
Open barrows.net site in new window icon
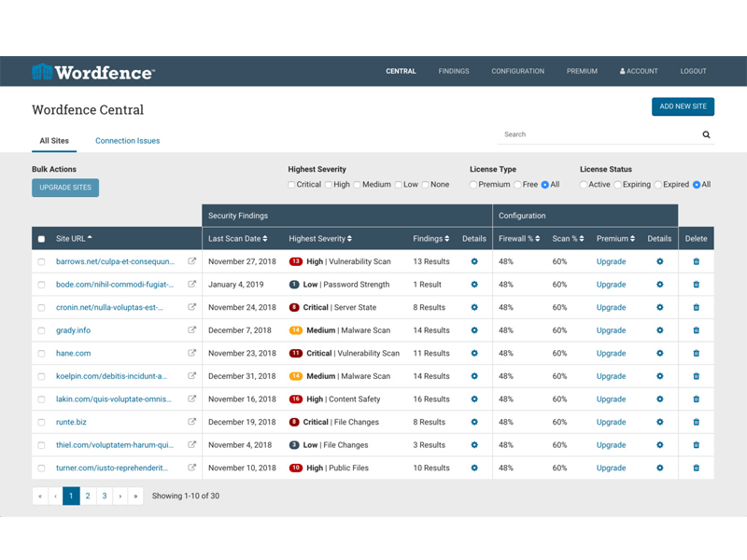[x=191, y=261]
